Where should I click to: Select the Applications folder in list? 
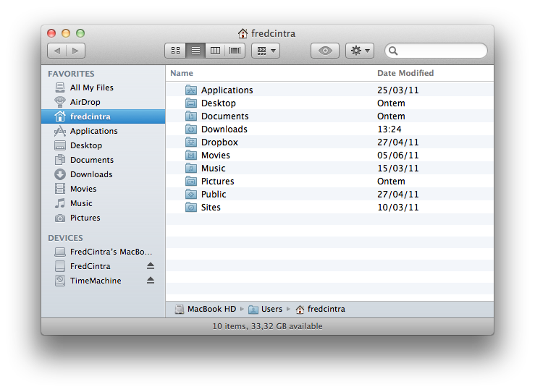329,90
